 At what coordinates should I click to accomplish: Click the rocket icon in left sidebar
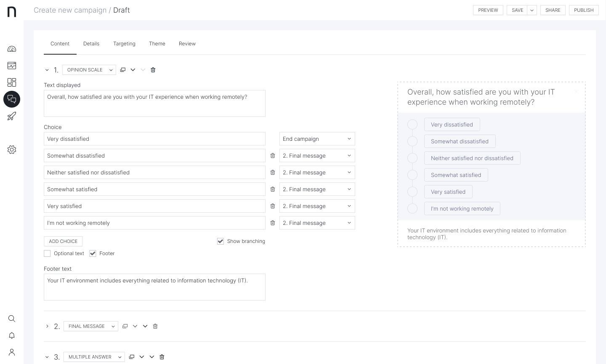pyautogui.click(x=12, y=116)
